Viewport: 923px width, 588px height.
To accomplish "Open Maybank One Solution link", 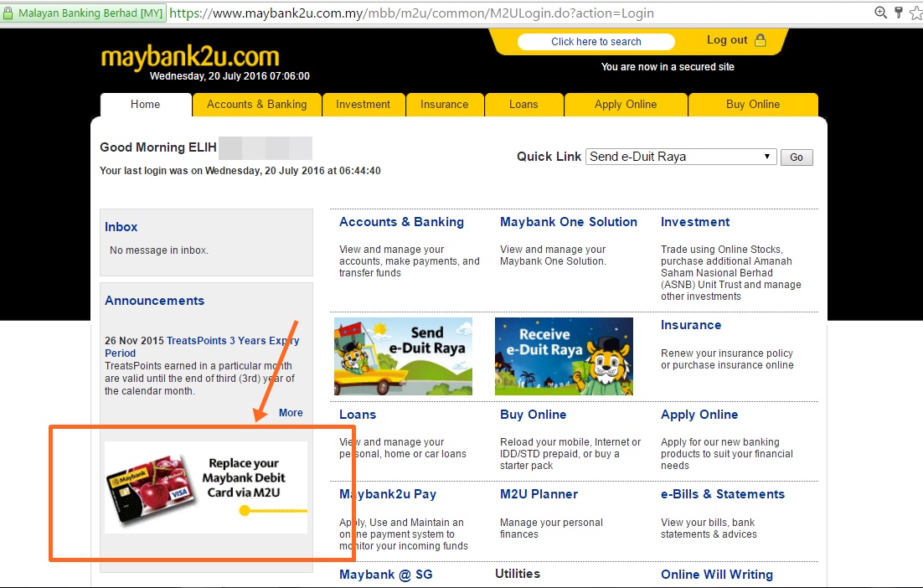I will pyautogui.click(x=569, y=222).
